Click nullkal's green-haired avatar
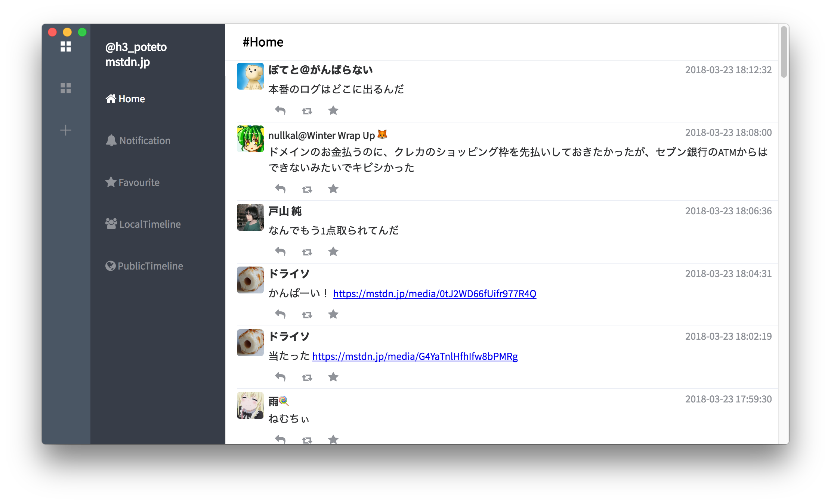The height and width of the screenshot is (504, 831). (x=250, y=139)
